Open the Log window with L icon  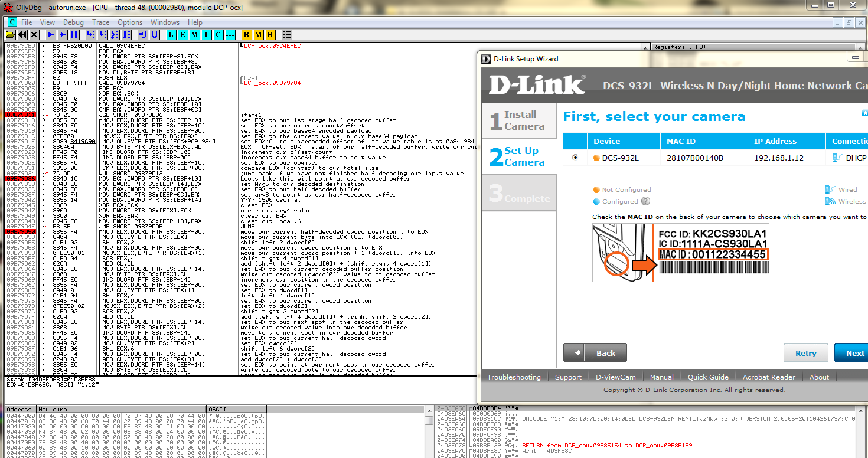(x=171, y=35)
